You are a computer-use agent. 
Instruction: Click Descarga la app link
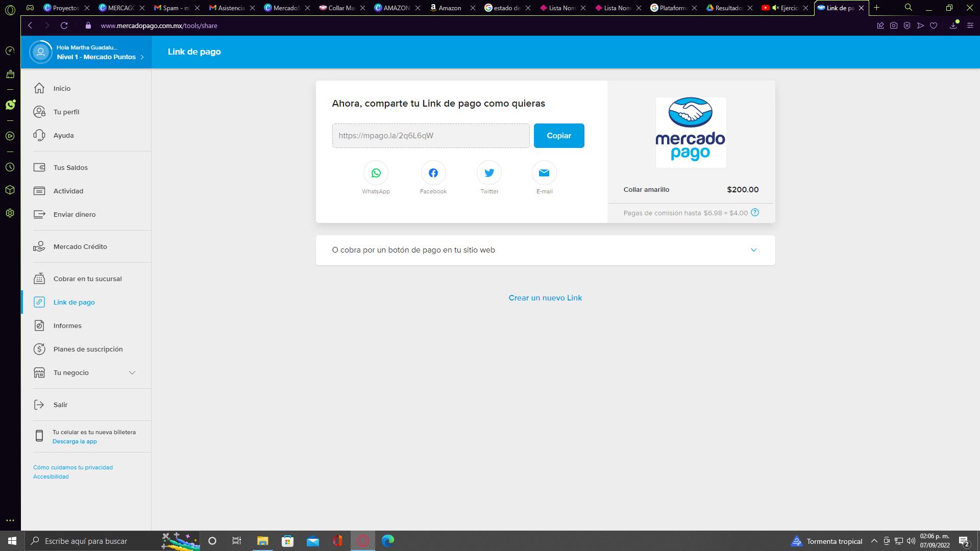click(x=75, y=441)
